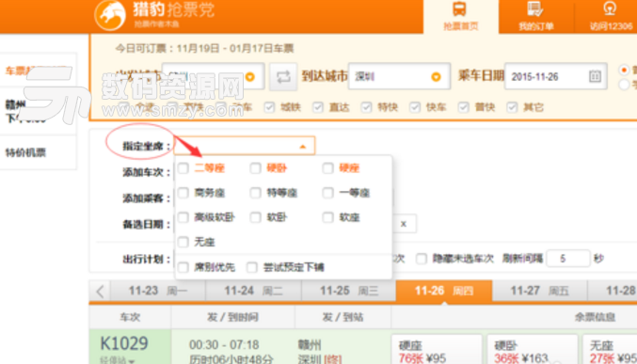Select the first radio button beside 乘车日期
The image size is (637, 364).
624,70
